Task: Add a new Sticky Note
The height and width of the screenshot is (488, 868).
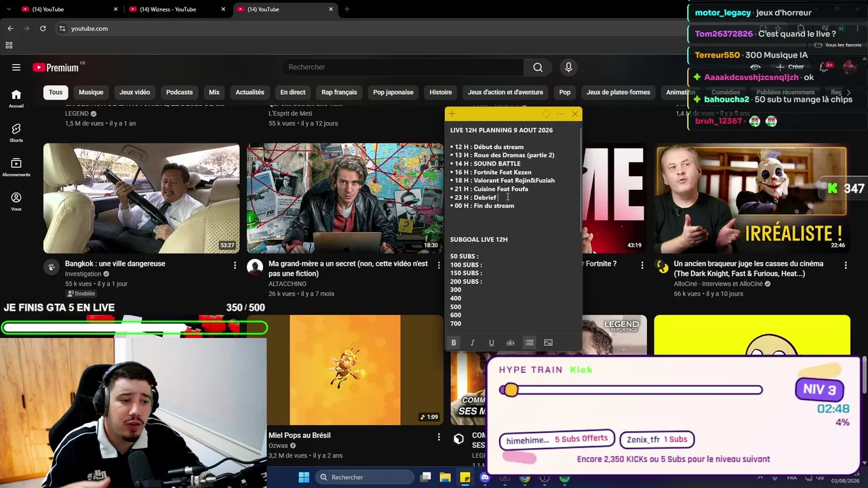Action: [452, 114]
